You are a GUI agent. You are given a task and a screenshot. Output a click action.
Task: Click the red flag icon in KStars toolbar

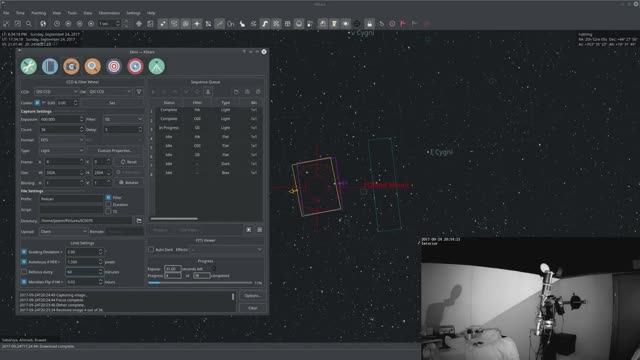click(x=403, y=24)
